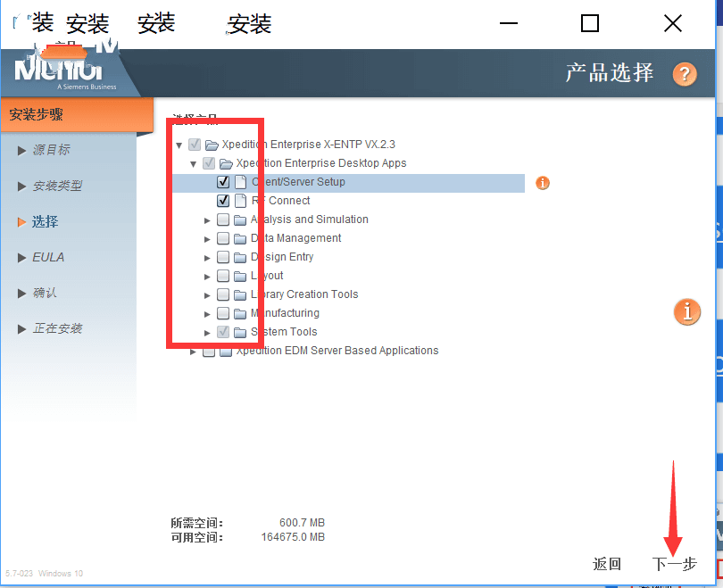Viewport: 723px width, 588px height.
Task: Close the installer window
Action: click(x=673, y=23)
